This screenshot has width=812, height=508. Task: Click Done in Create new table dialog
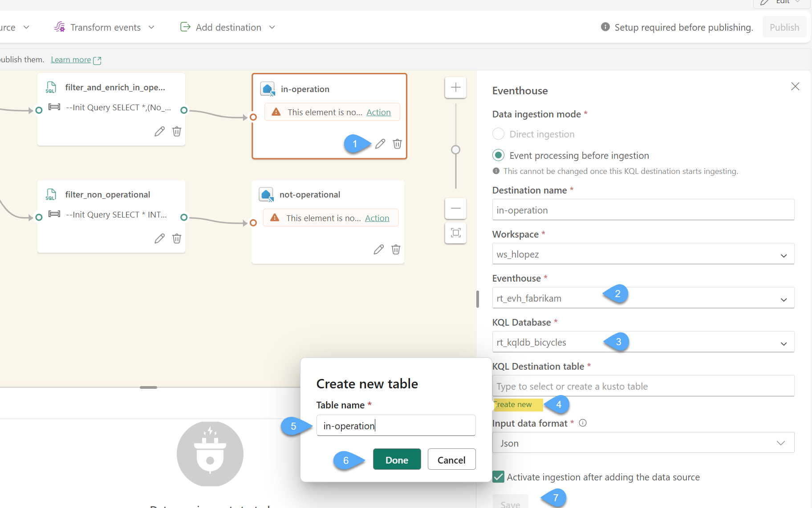pos(397,460)
